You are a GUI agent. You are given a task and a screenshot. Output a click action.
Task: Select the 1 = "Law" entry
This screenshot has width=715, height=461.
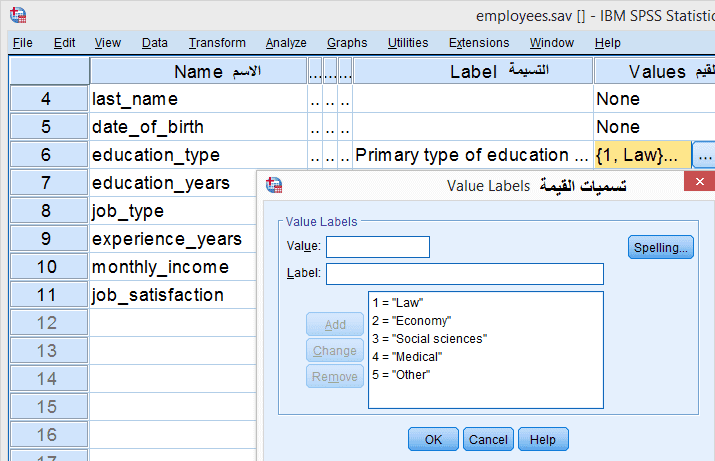tap(398, 303)
